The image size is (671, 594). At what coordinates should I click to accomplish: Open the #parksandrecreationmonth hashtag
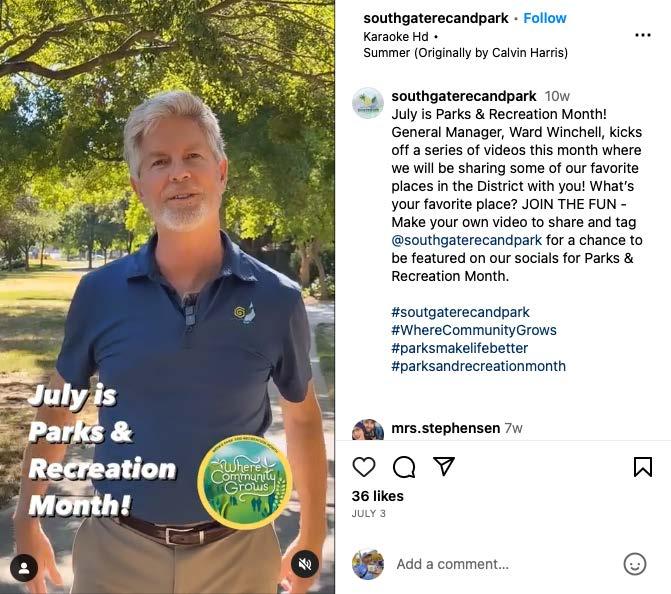478,366
